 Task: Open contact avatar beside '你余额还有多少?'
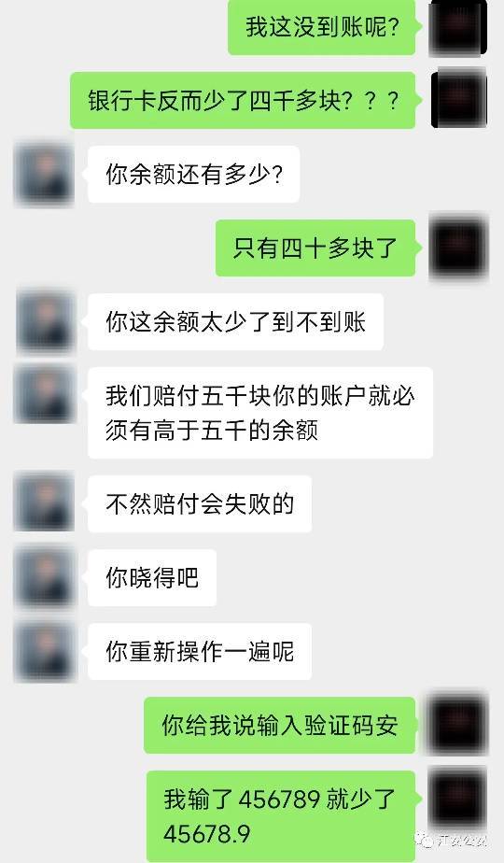coord(45,174)
